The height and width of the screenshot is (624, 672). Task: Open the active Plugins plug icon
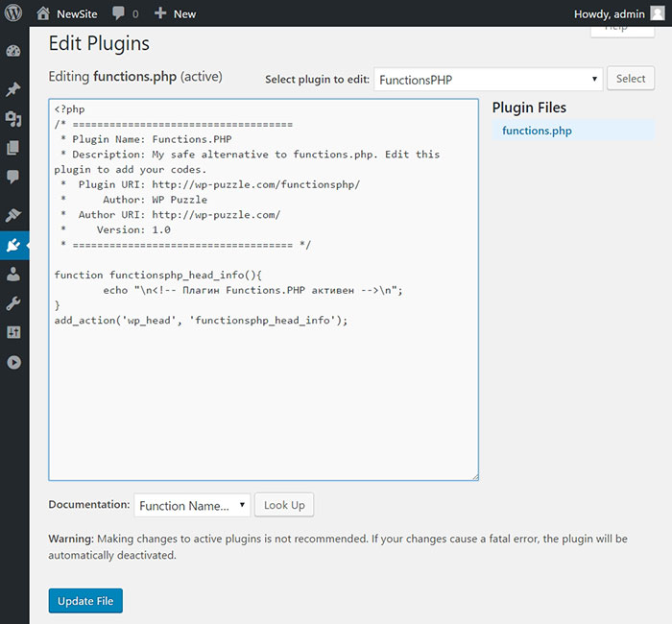[13, 245]
